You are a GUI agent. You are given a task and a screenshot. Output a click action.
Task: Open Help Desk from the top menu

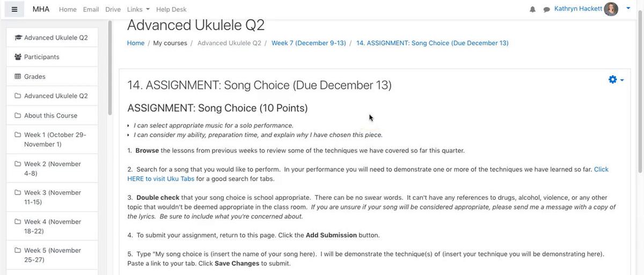coord(171,9)
